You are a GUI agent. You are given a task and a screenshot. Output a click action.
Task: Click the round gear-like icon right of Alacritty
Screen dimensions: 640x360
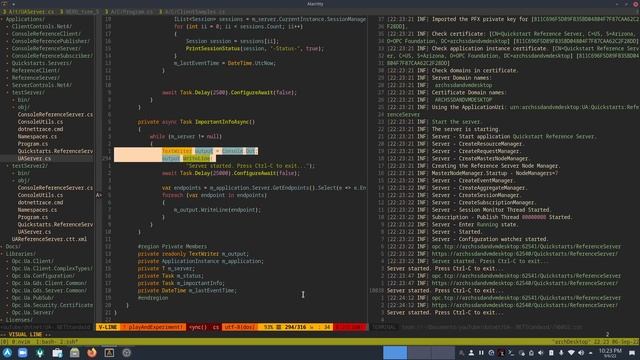(x=127, y=353)
